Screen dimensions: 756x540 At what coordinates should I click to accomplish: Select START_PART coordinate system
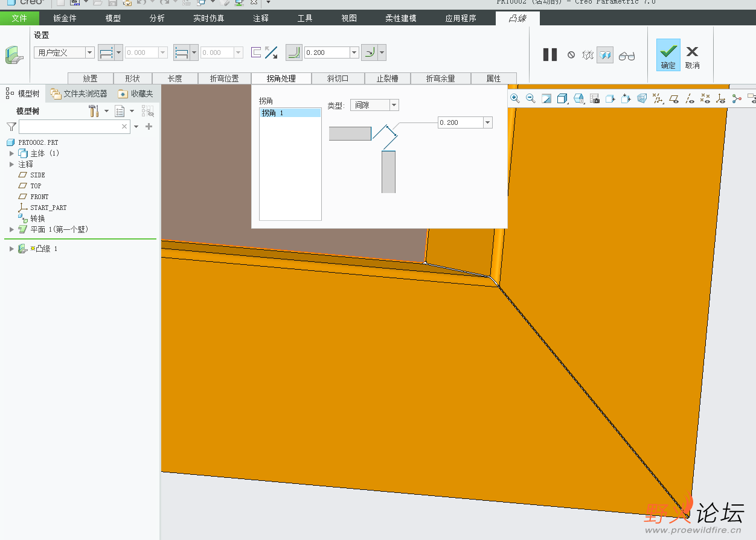48,208
